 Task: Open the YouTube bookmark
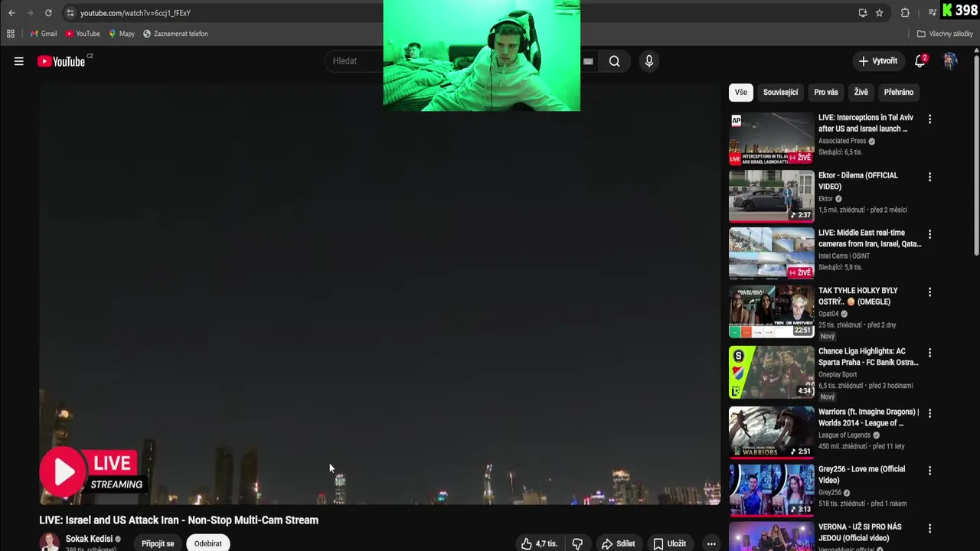83,34
